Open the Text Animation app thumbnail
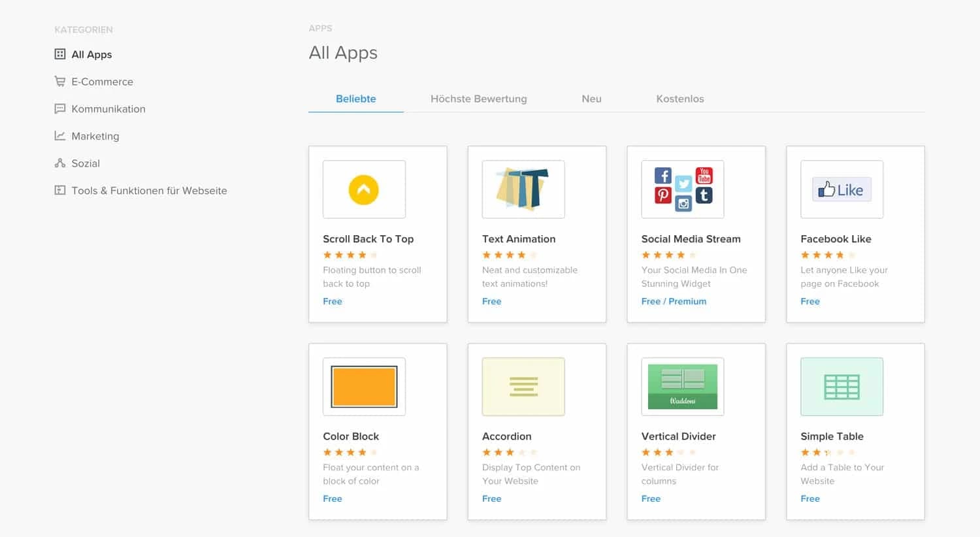Viewport: 980px width, 537px height. click(523, 189)
